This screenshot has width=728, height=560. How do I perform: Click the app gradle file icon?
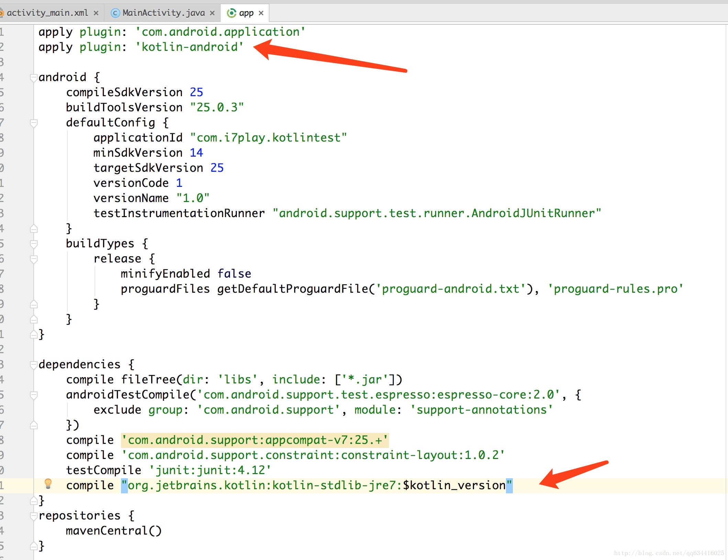coord(232,13)
